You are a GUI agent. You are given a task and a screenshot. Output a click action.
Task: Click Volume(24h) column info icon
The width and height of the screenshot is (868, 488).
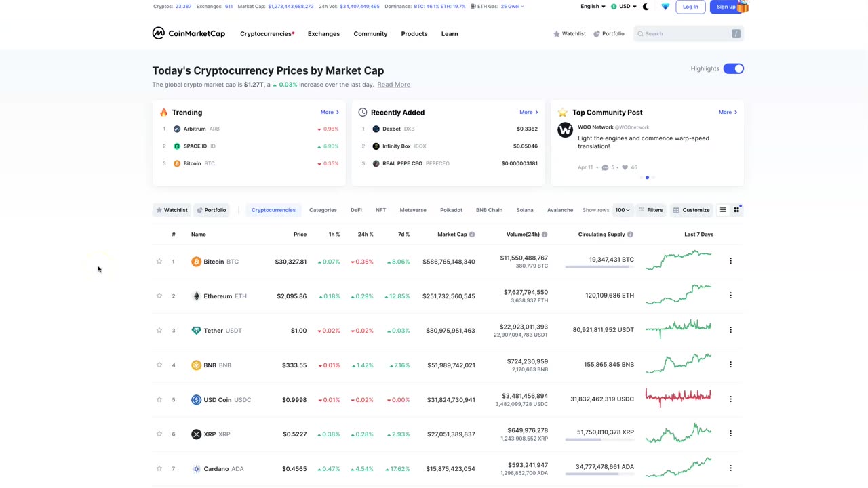coord(545,235)
